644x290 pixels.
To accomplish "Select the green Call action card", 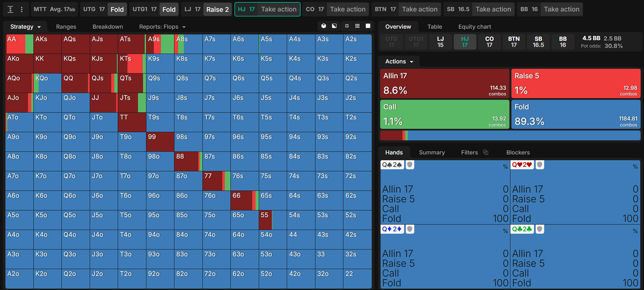I will (x=445, y=114).
